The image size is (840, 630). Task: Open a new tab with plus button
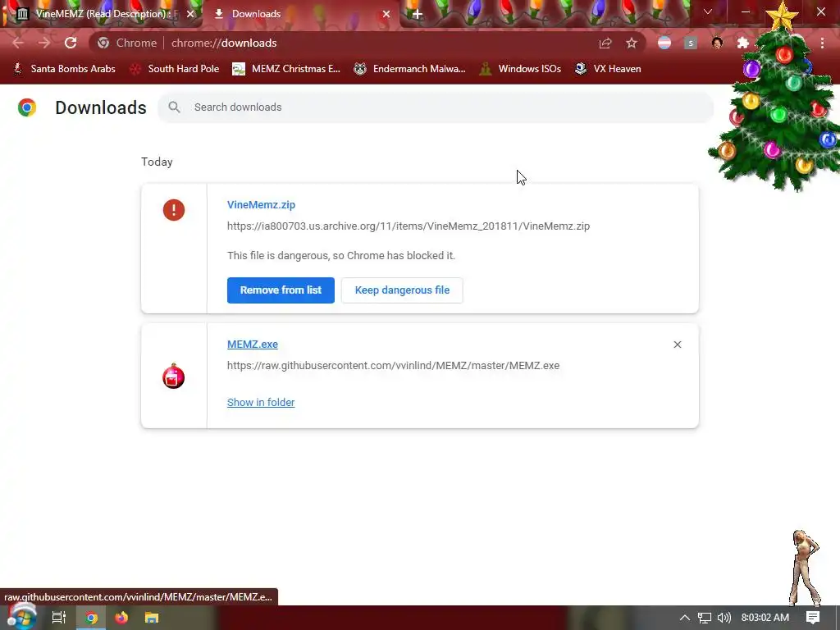point(418,14)
